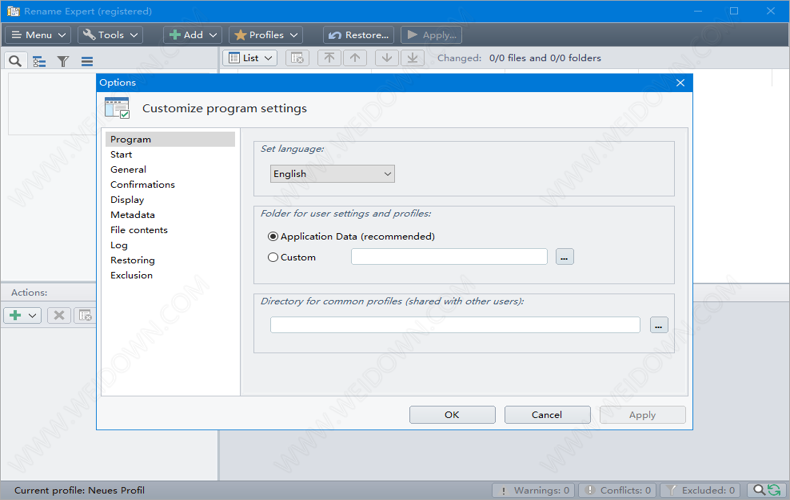
Task: Open the Tools dropdown
Action: (x=110, y=35)
